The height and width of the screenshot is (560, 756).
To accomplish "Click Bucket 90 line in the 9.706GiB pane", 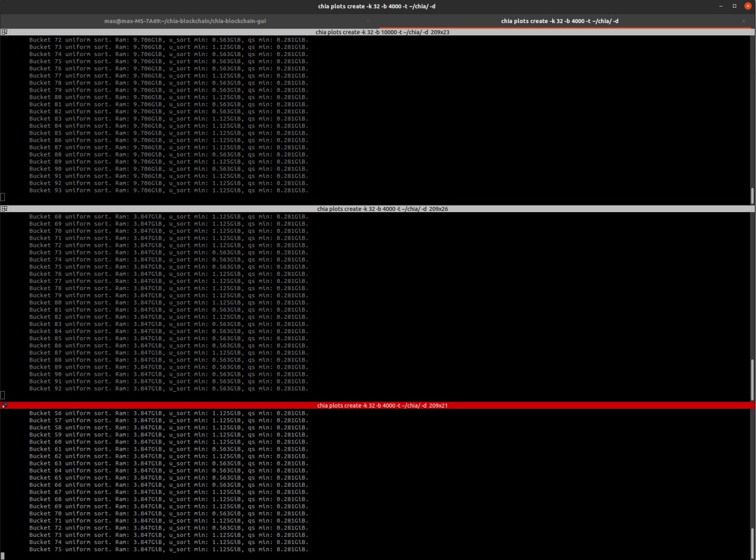I will [169, 168].
